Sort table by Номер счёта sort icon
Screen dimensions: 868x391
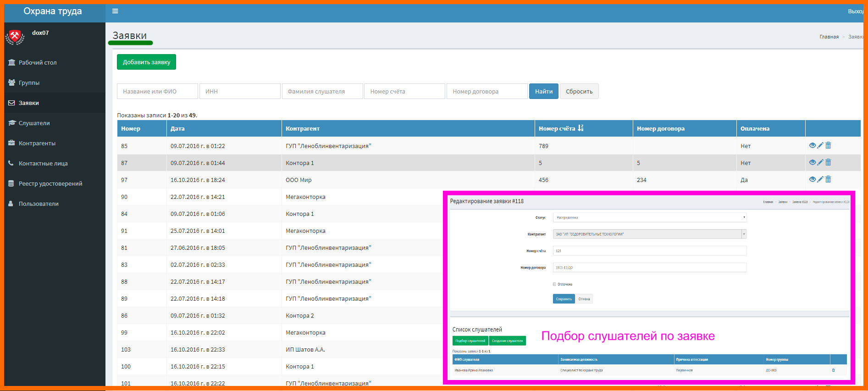click(x=581, y=128)
